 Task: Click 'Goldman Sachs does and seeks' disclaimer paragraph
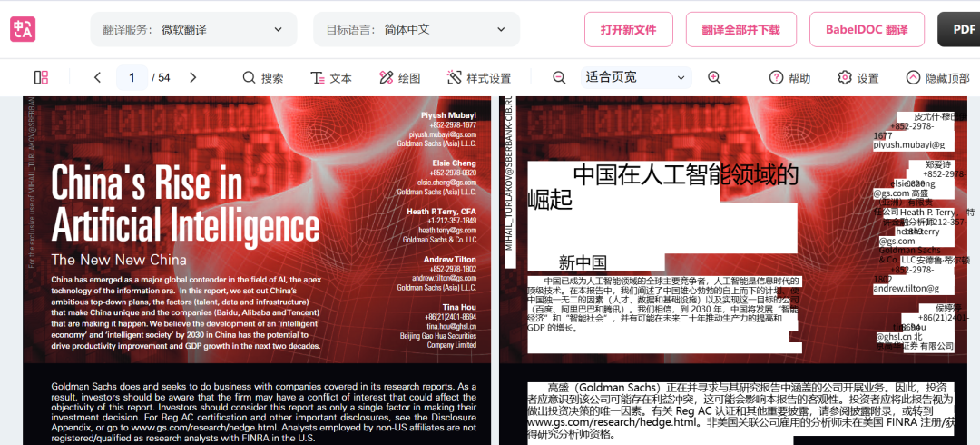[x=264, y=412]
